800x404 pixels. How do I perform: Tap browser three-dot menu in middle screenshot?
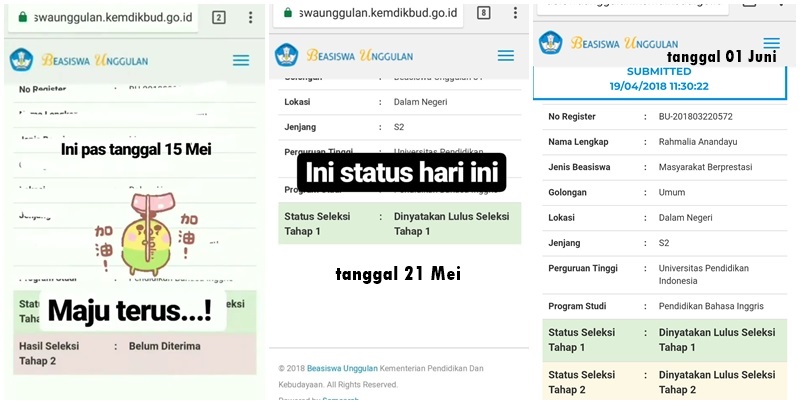515,13
